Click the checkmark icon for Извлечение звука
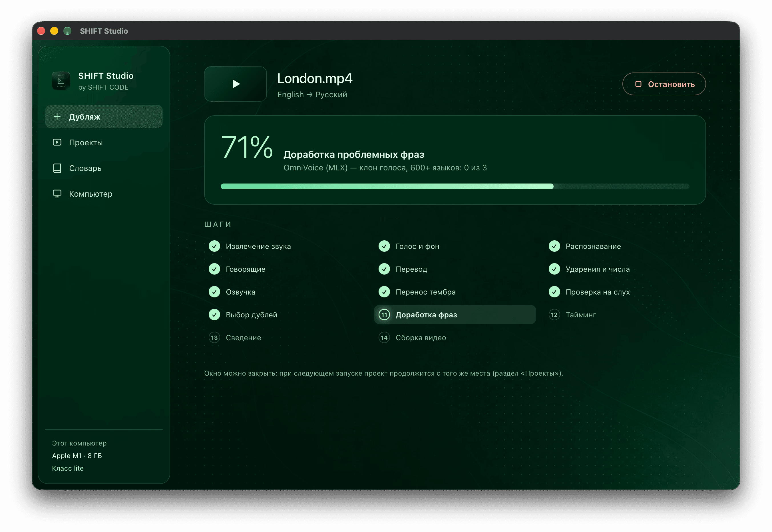 tap(214, 246)
